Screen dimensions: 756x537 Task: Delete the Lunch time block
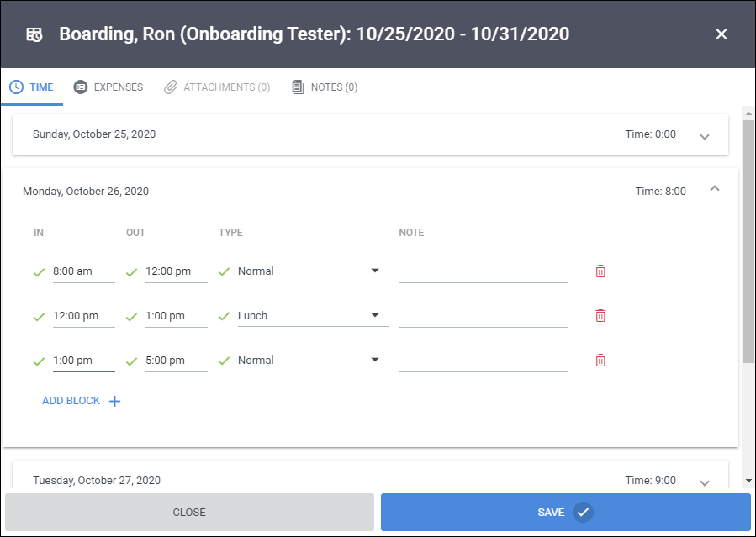[600, 316]
